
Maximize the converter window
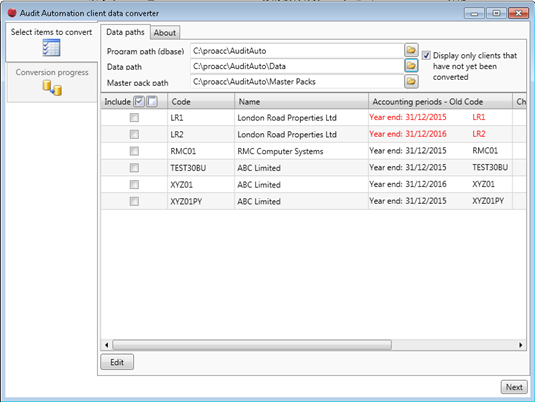(496, 13)
